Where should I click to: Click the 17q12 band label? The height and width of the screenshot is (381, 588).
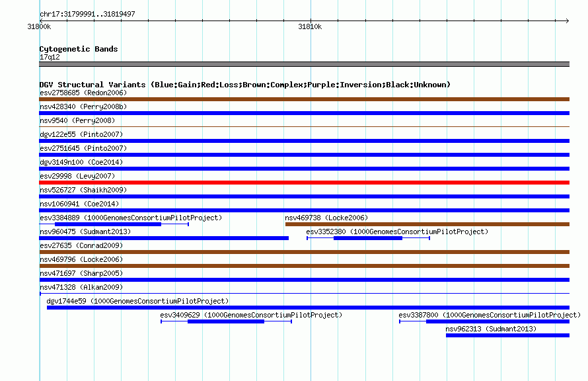(x=50, y=57)
